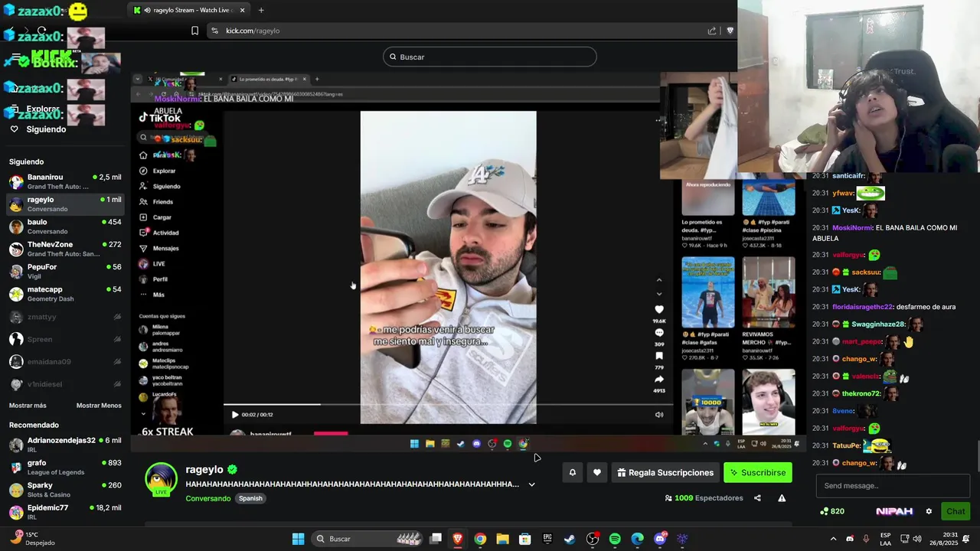
Task: Open Windows Start menu
Action: (298, 539)
